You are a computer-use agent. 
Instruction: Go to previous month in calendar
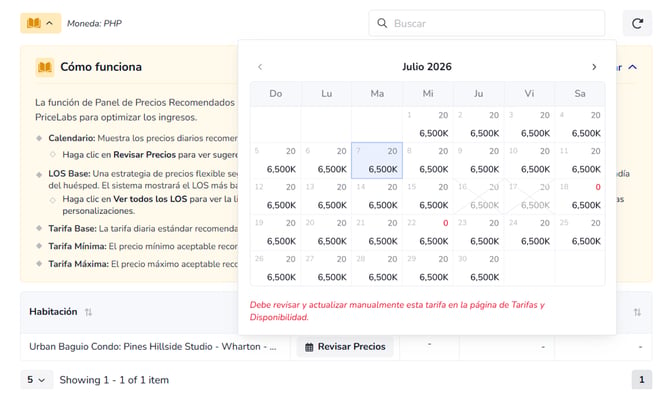coord(260,67)
